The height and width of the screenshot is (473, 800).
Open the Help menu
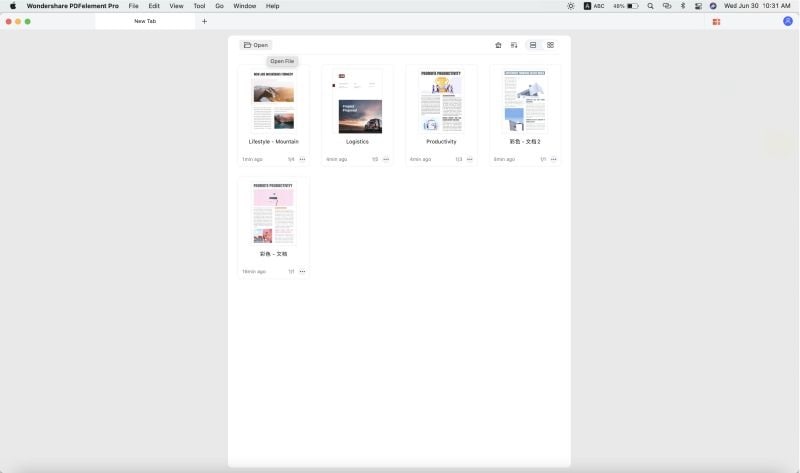(x=272, y=6)
